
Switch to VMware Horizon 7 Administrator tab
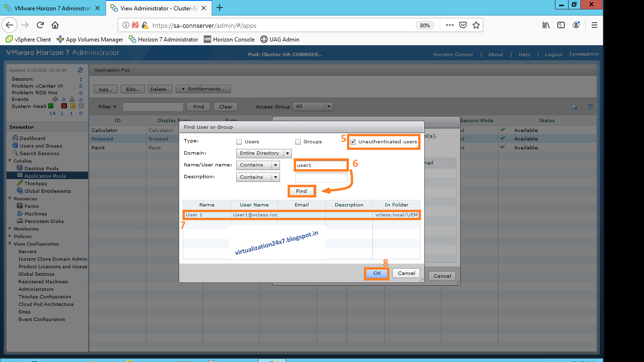click(x=53, y=8)
